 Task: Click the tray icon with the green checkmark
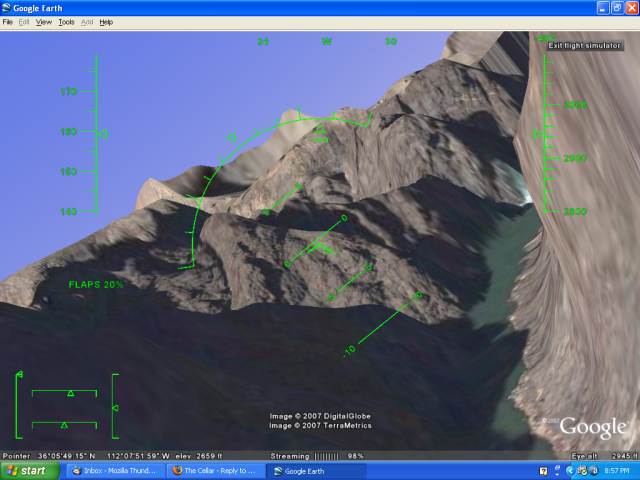click(x=582, y=471)
